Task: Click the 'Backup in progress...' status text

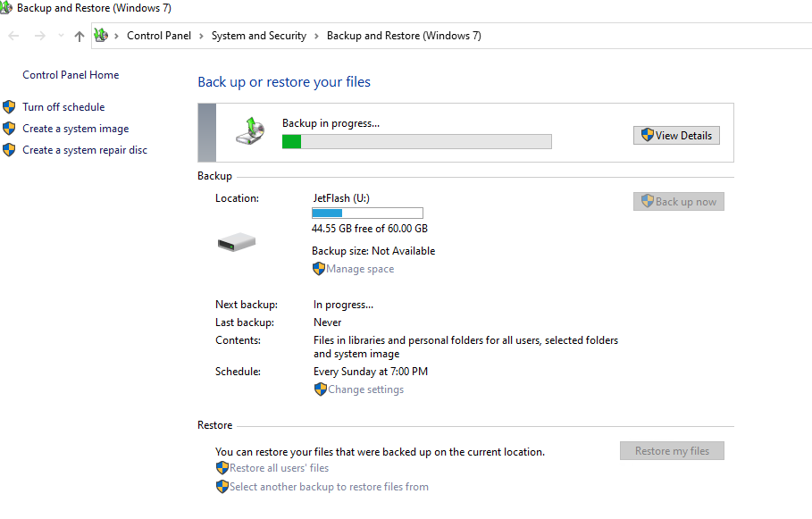Action: coord(331,123)
